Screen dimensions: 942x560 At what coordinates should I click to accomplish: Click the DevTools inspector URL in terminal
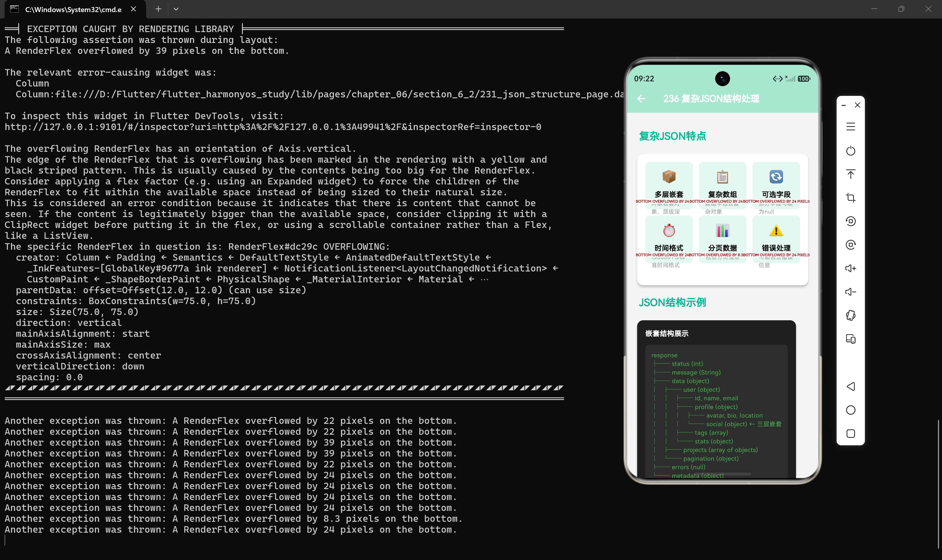point(273,127)
